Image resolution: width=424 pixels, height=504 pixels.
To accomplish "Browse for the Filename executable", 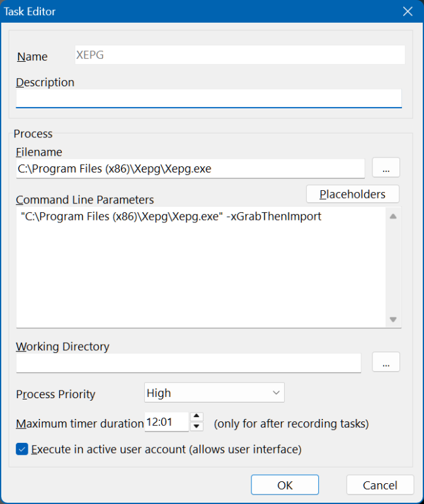I will (386, 168).
